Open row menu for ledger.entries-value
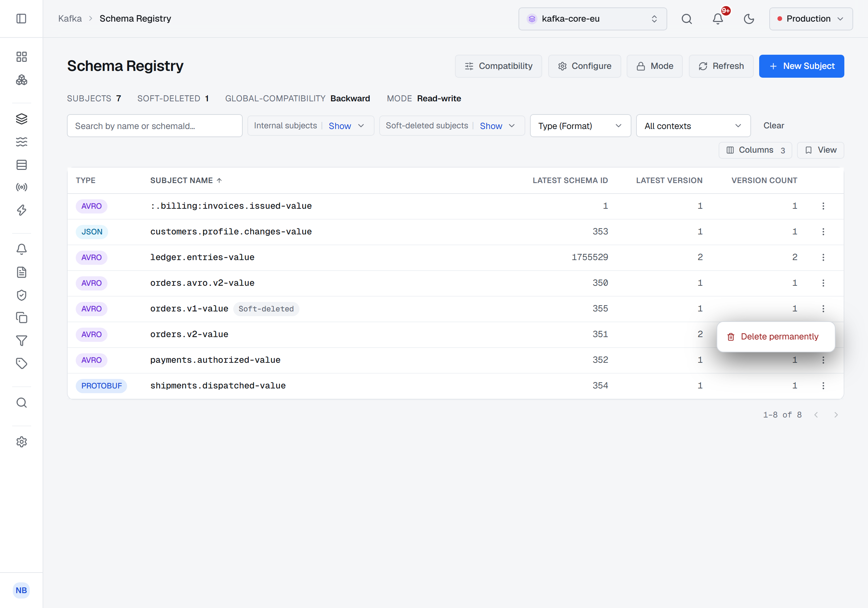The width and height of the screenshot is (868, 608). [x=823, y=257]
